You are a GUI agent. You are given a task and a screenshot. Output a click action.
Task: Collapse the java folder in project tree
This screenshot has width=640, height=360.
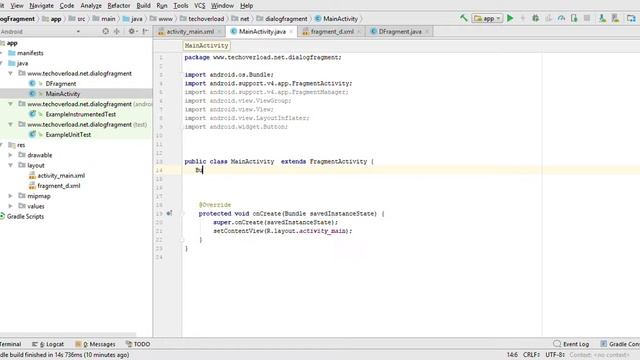click(2, 63)
